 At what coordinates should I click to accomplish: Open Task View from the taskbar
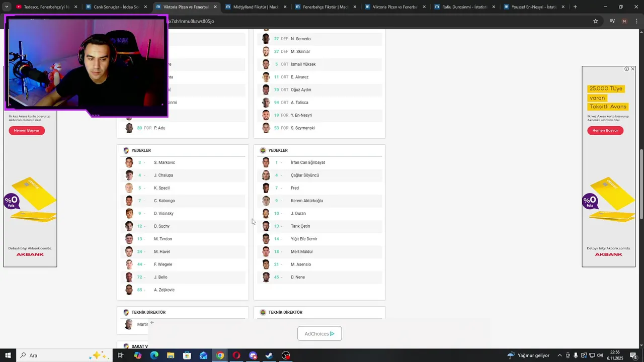(121, 355)
